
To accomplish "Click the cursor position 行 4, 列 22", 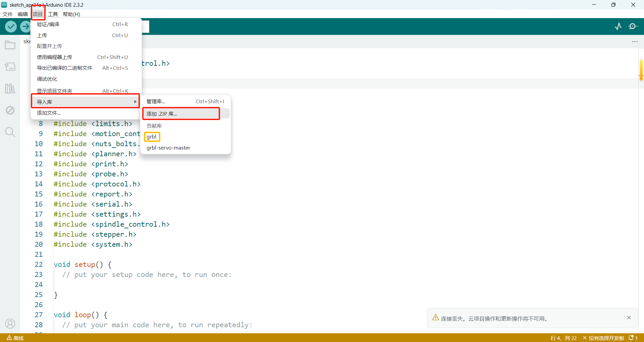I will click(563, 338).
